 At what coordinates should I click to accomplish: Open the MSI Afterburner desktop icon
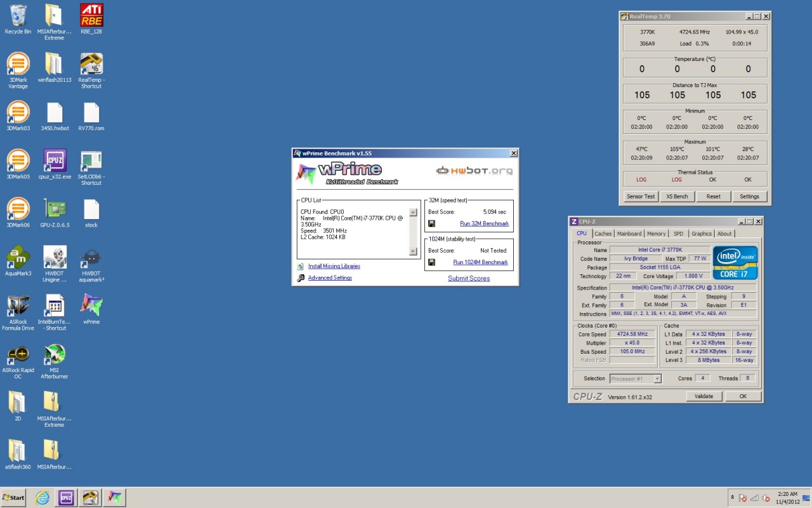pos(55,354)
